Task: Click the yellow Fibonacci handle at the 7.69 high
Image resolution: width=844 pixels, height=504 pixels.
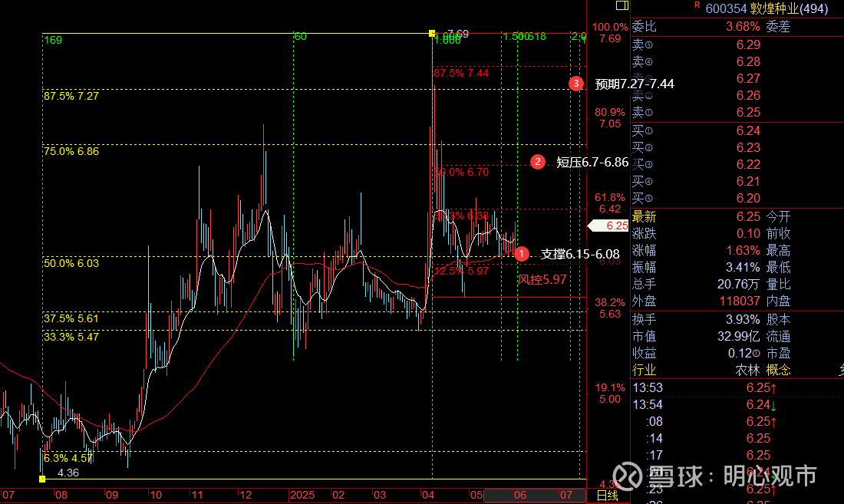Action: point(432,33)
